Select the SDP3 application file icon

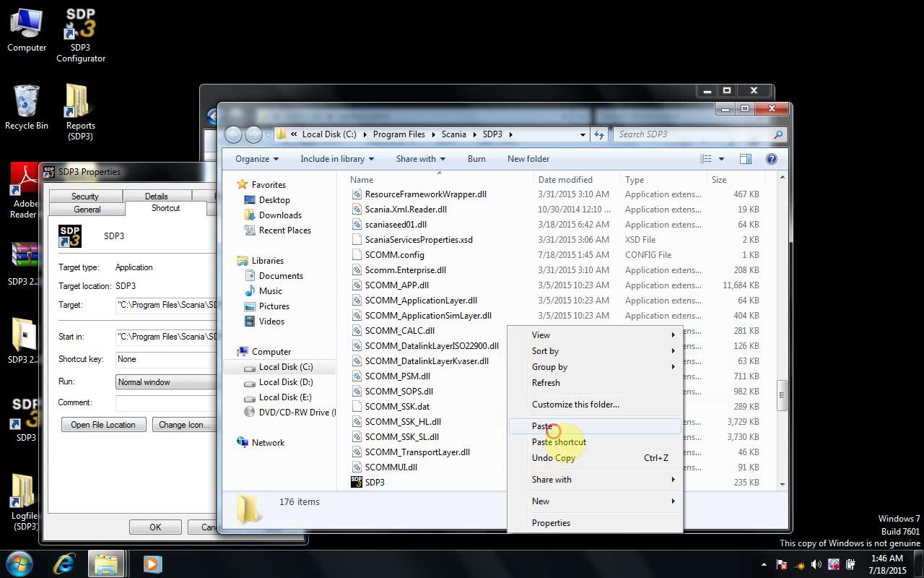[356, 482]
